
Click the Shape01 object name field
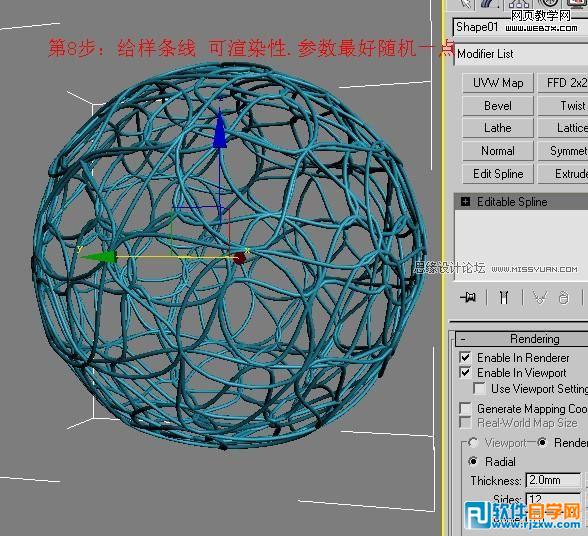click(520, 27)
